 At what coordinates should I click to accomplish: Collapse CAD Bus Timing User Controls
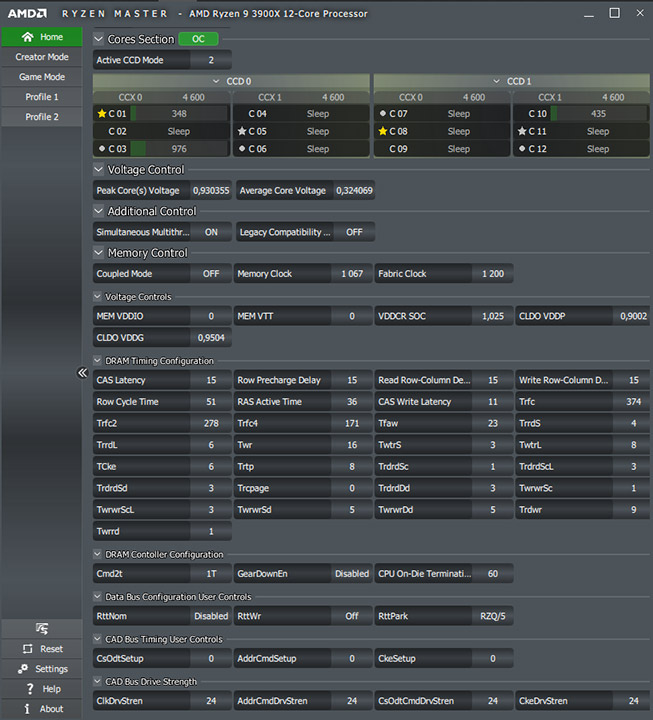pos(97,639)
